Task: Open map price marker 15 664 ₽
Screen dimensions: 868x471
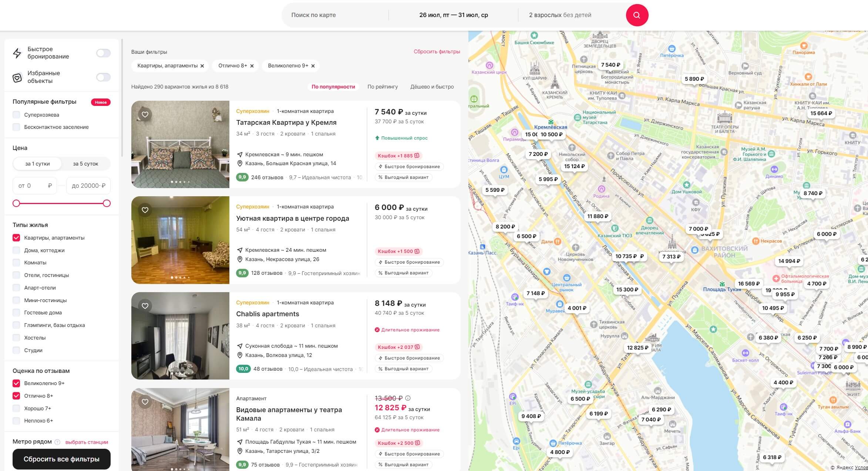Action: (x=821, y=113)
